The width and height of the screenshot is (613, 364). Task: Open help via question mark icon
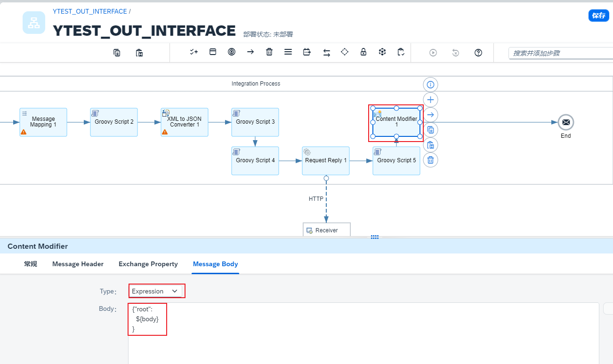[478, 53]
